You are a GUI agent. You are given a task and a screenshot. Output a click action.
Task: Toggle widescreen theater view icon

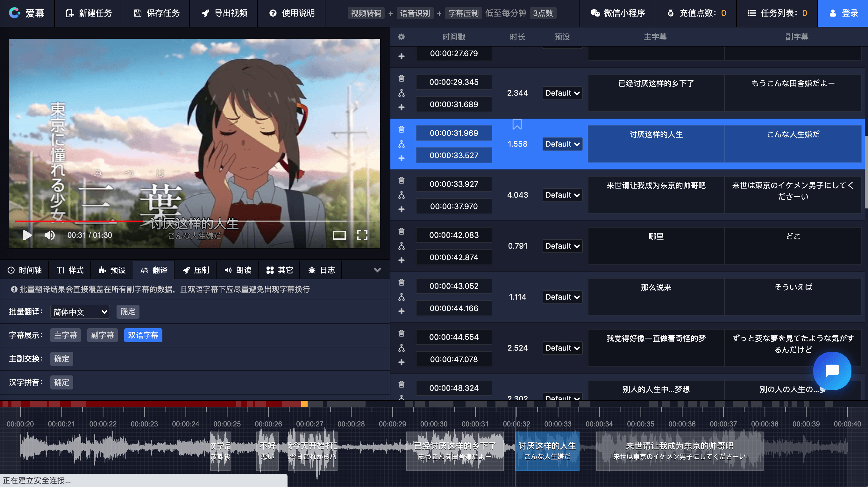339,235
